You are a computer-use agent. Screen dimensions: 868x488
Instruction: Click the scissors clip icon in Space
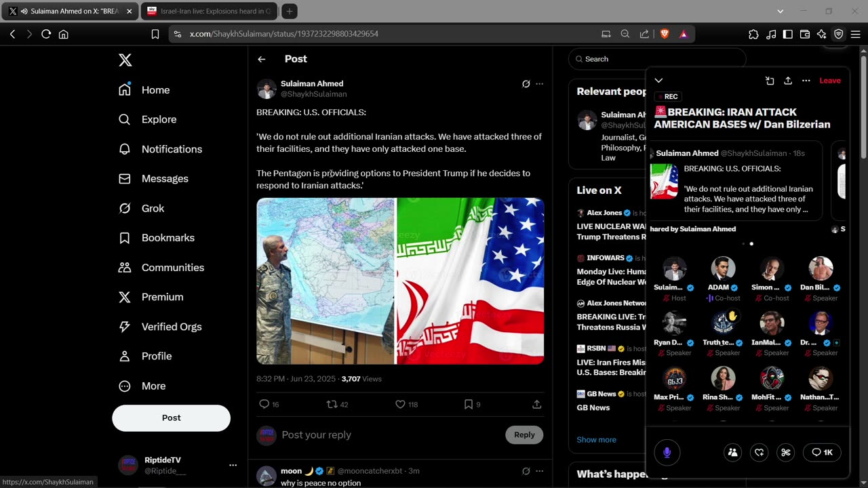tap(786, 452)
